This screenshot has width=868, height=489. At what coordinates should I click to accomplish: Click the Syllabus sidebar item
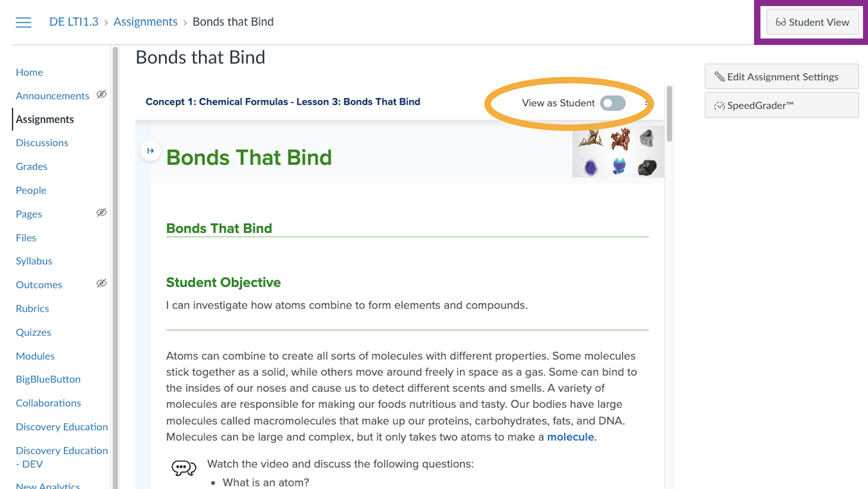click(x=34, y=261)
